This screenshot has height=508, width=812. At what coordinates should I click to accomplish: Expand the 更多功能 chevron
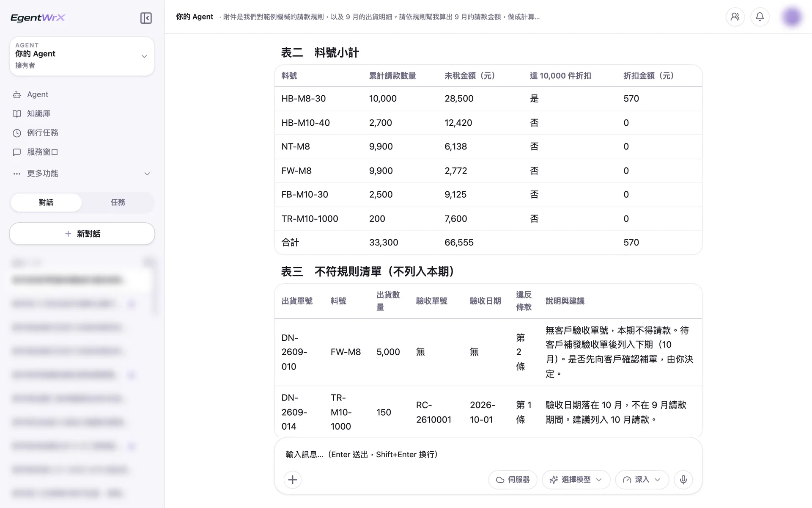(147, 174)
